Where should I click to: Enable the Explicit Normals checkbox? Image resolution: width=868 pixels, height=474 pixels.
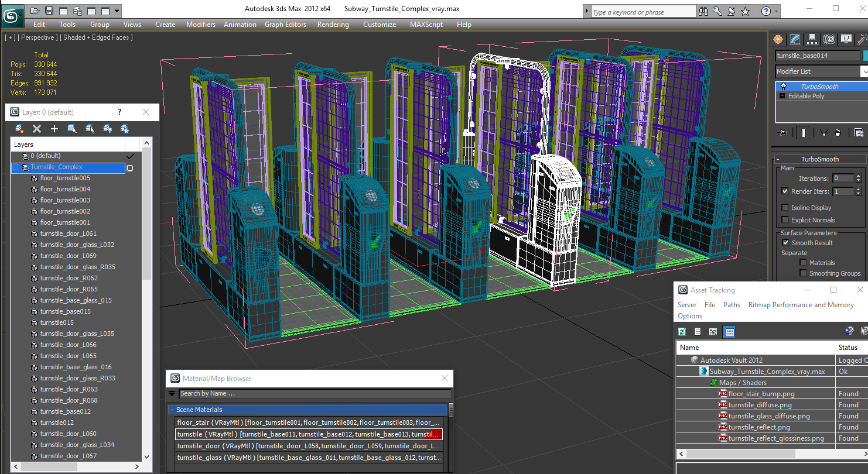click(x=785, y=220)
